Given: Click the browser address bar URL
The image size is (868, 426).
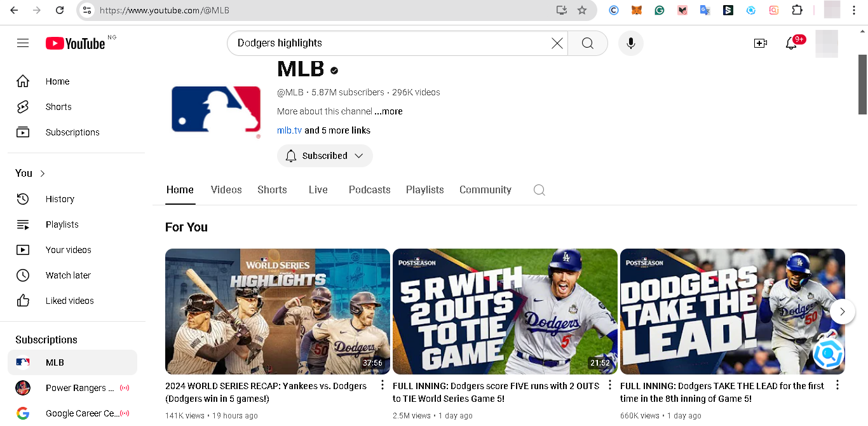Looking at the screenshot, I should [x=165, y=10].
